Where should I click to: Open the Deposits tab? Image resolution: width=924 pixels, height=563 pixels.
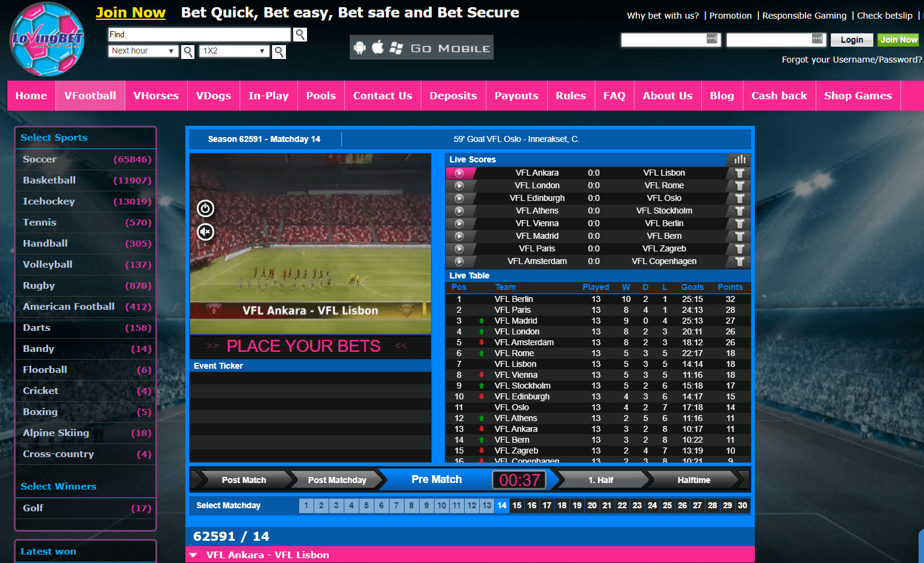click(x=453, y=96)
